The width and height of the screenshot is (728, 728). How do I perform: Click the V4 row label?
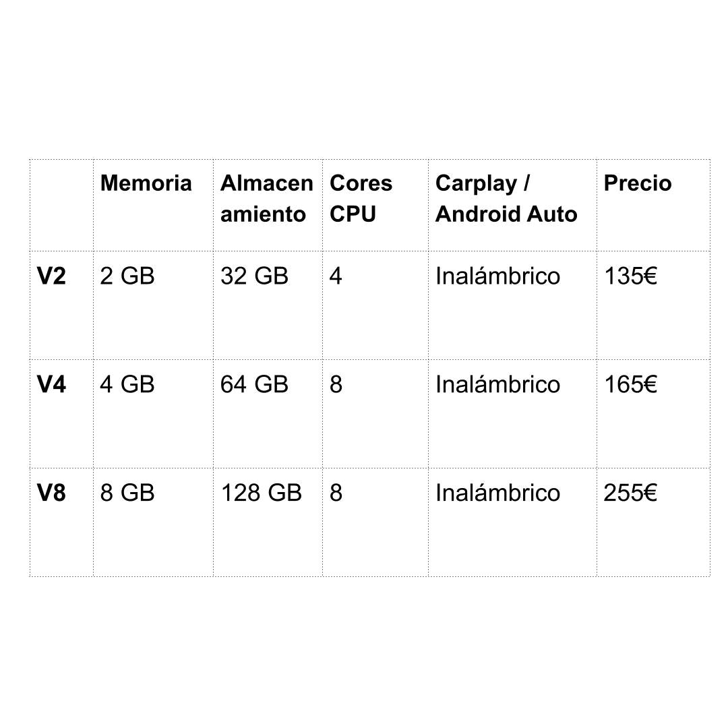coord(51,385)
